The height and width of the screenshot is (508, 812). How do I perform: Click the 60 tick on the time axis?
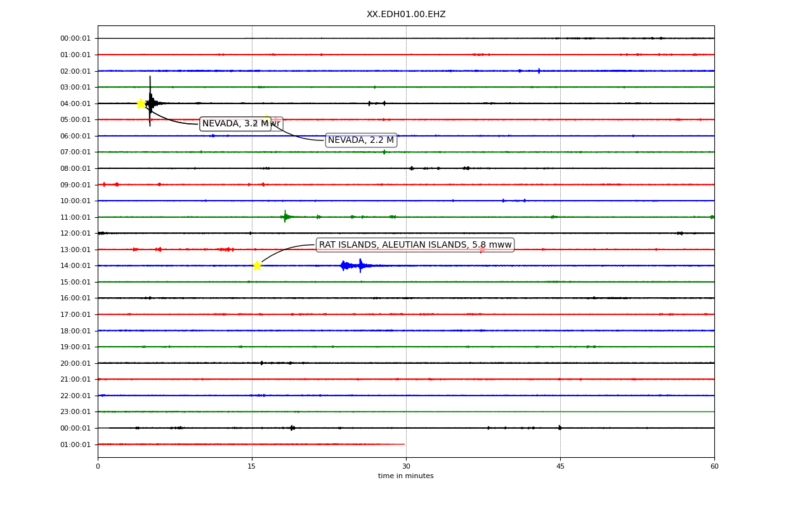pyautogui.click(x=714, y=466)
